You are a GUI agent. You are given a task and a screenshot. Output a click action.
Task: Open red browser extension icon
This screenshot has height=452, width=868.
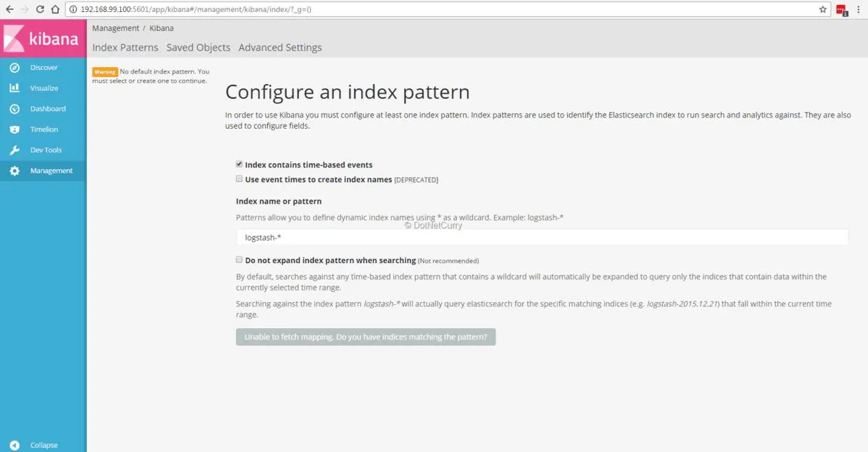click(x=841, y=10)
